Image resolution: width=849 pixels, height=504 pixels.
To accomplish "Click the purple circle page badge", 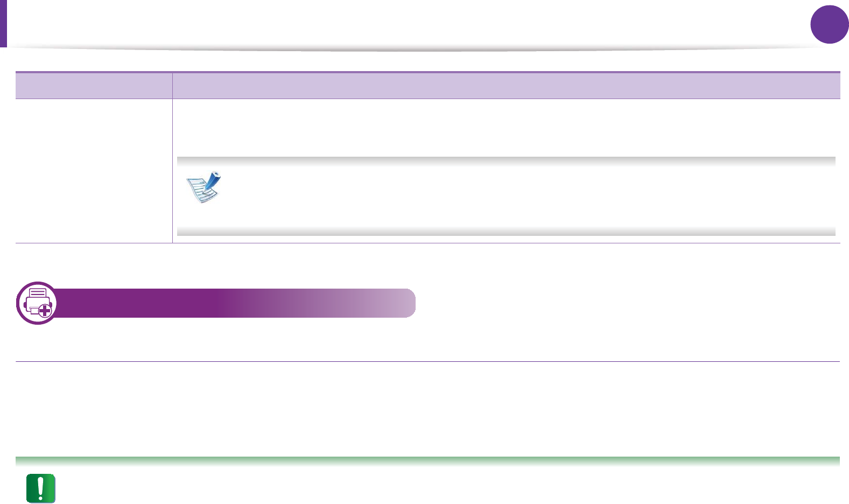I will pyautogui.click(x=829, y=24).
